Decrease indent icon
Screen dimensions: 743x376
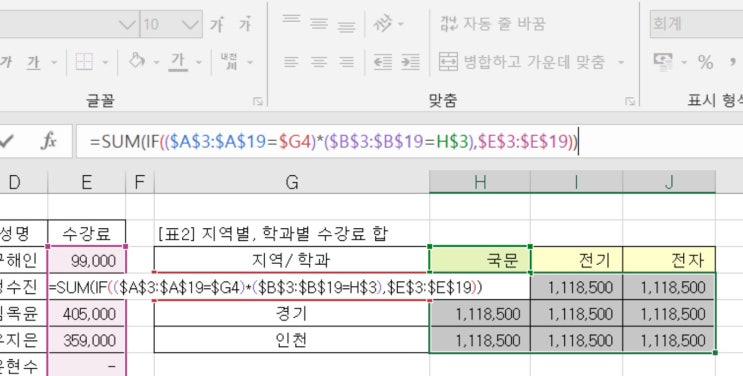[383, 62]
